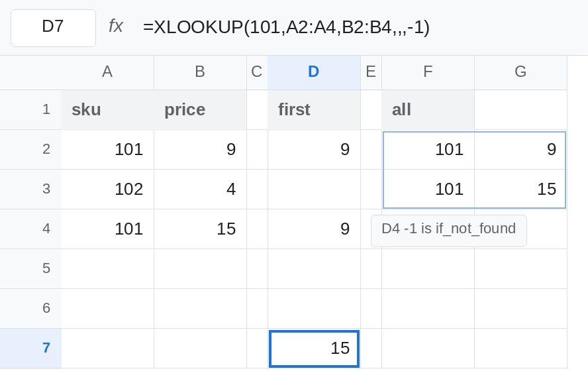Select highlighted column D header
588x387 pixels.
[x=314, y=72]
